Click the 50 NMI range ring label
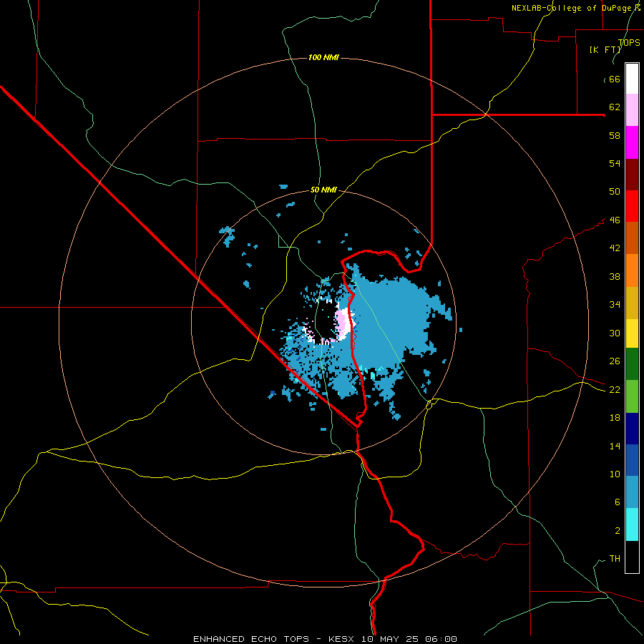The width and height of the screenshot is (644, 644). (323, 190)
